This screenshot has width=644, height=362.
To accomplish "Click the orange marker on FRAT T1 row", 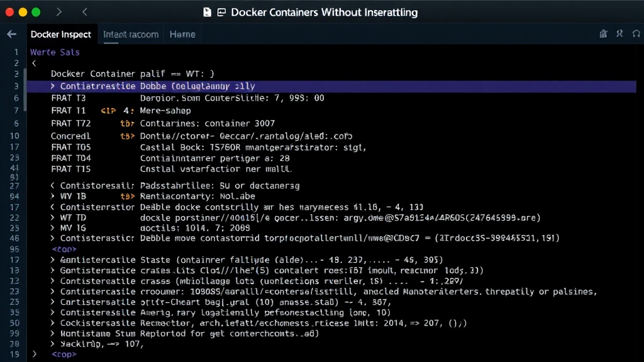I will coord(108,111).
